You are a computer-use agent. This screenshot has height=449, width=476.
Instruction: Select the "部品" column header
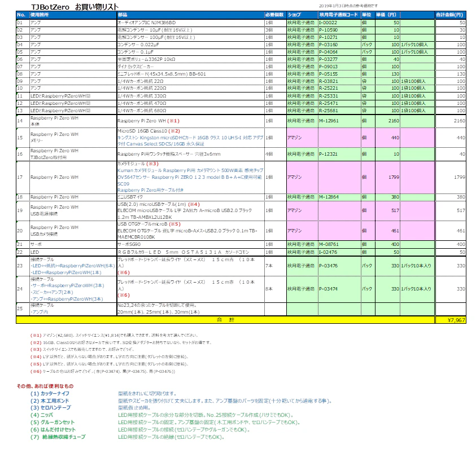pyautogui.click(x=123, y=15)
